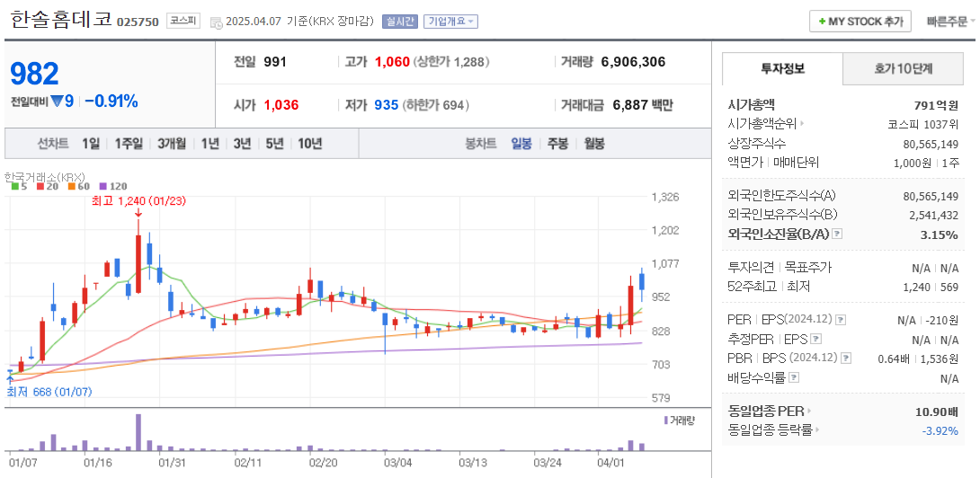Select the 3년 line chart period
This screenshot has width=980, height=478.
pos(242,144)
